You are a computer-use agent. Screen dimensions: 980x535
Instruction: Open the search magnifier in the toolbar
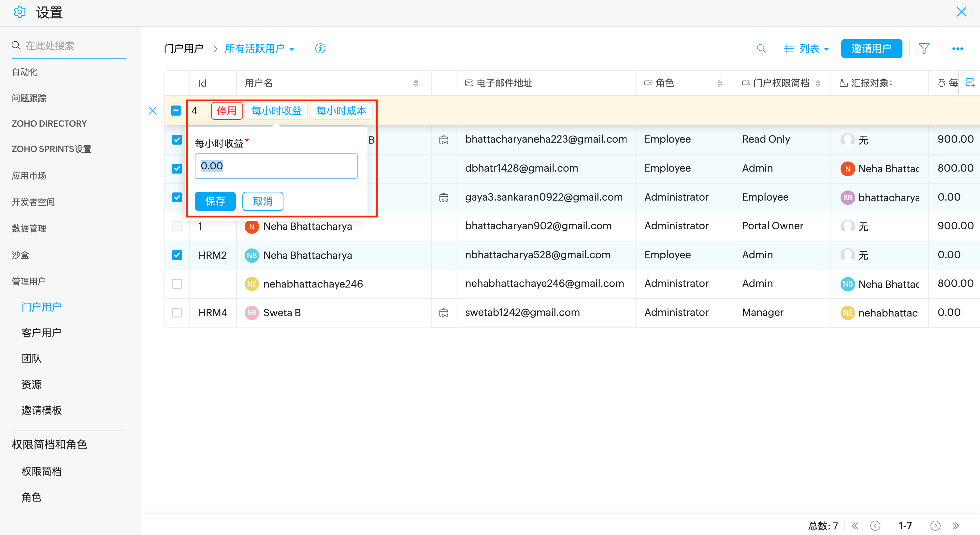coord(761,49)
